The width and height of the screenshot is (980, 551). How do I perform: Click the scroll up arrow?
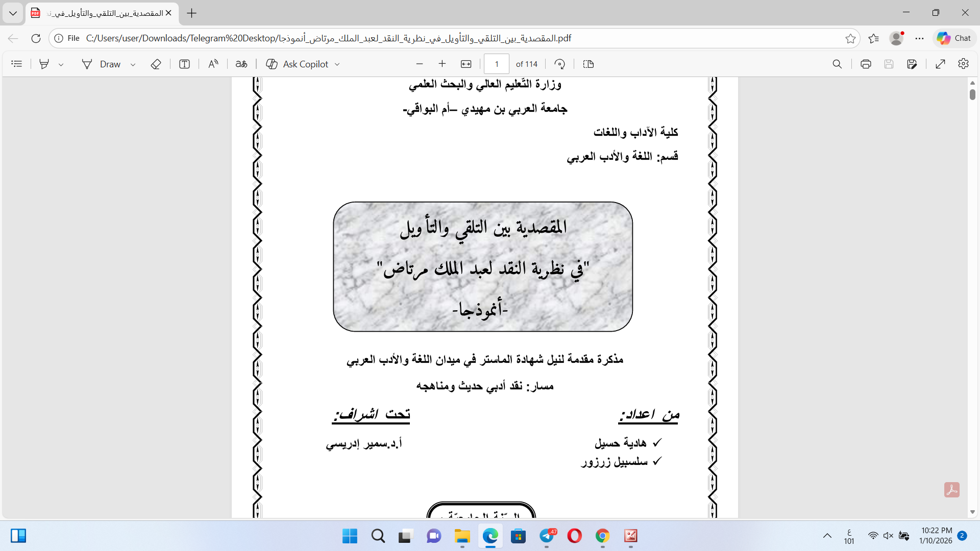tap(972, 83)
